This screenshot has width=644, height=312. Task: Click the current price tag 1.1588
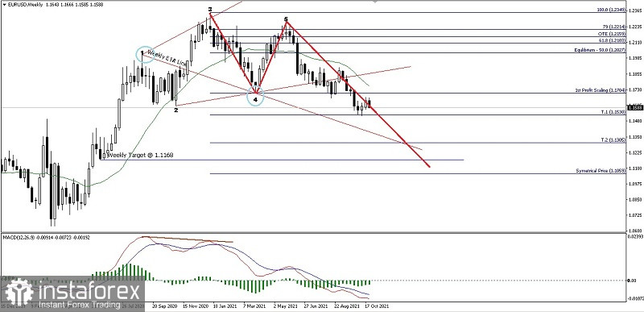click(635, 108)
